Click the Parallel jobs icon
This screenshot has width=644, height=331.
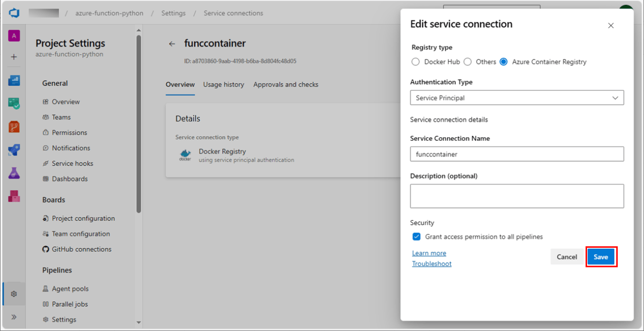46,304
